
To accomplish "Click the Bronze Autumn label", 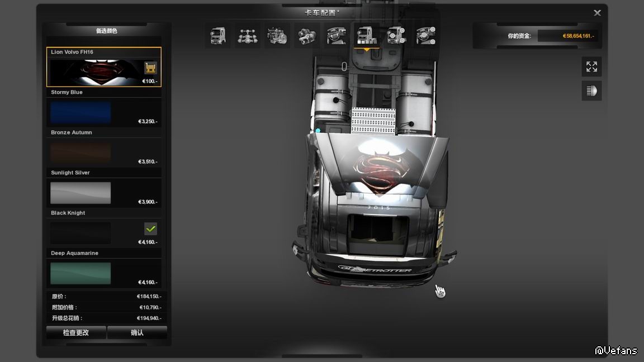I will 72,132.
